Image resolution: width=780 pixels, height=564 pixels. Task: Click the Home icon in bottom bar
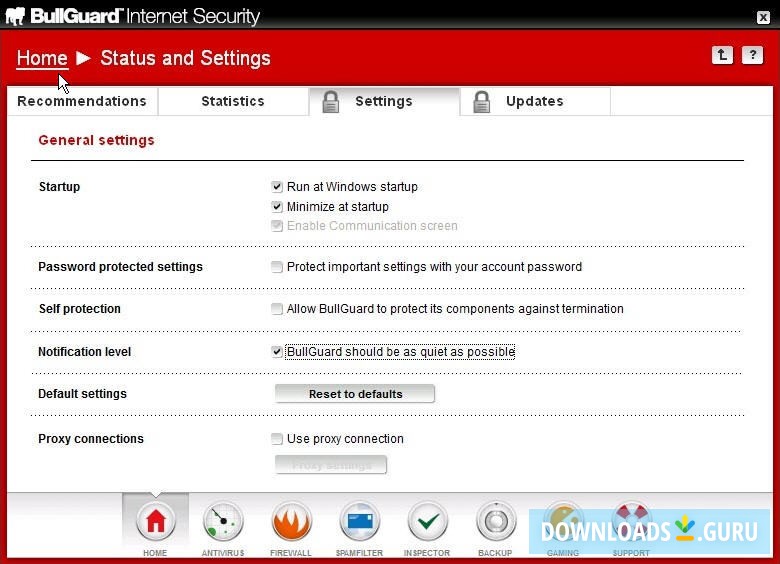155,522
